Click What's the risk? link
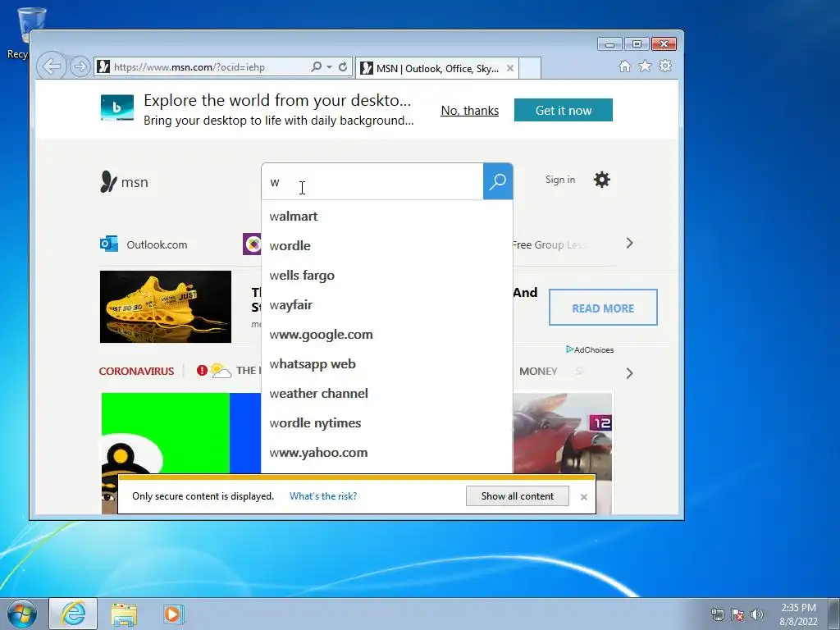The image size is (840, 630). click(323, 496)
